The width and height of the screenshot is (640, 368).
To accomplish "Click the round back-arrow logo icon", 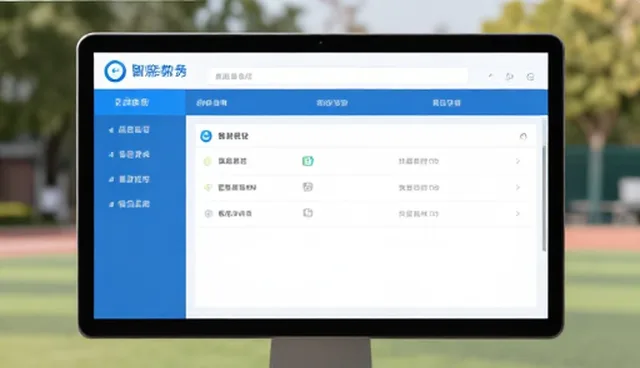I will click(115, 71).
